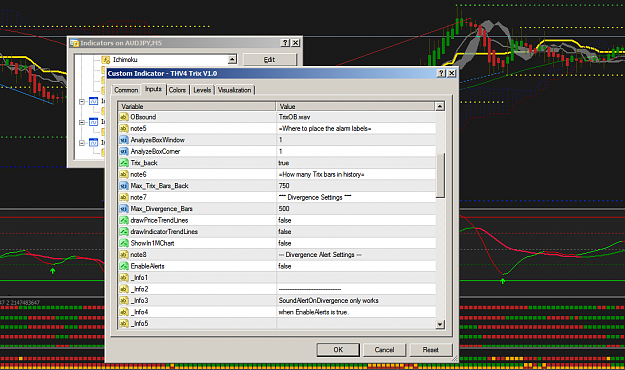Screen dimensions: 625x370
Task: Click the note6 variable icon
Action: tap(124, 174)
